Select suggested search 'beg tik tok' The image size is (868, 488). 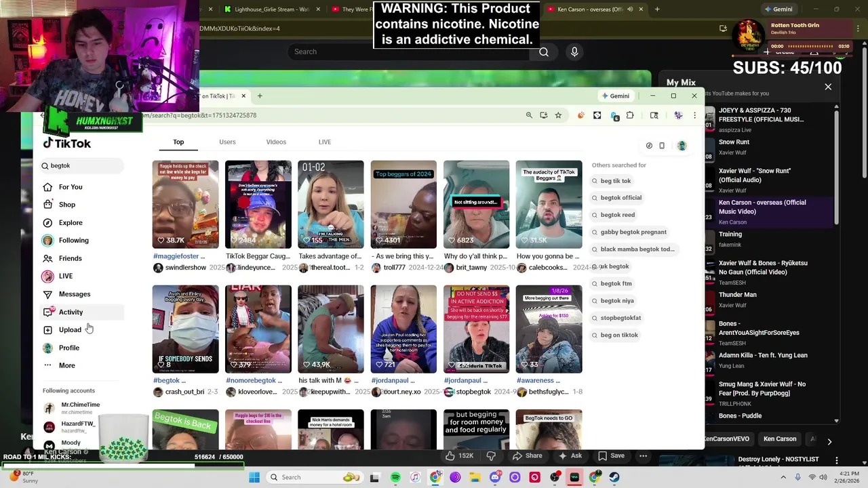[611, 181]
